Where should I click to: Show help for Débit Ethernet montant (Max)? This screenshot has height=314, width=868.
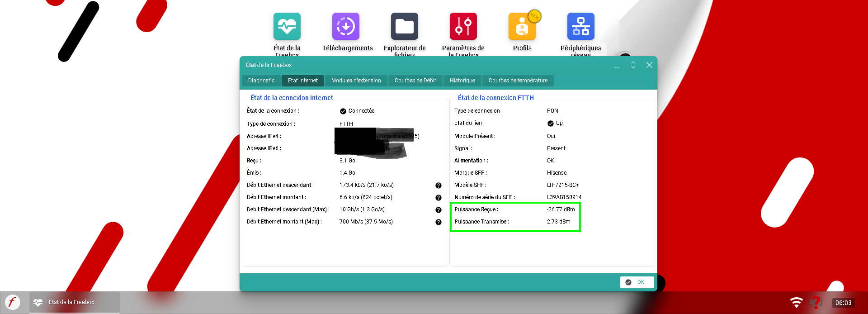coord(438,222)
